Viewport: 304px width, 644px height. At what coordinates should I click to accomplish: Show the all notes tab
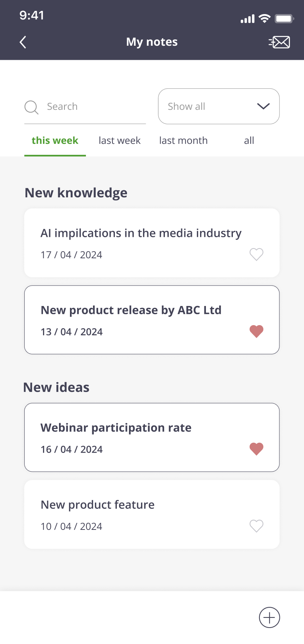249,141
